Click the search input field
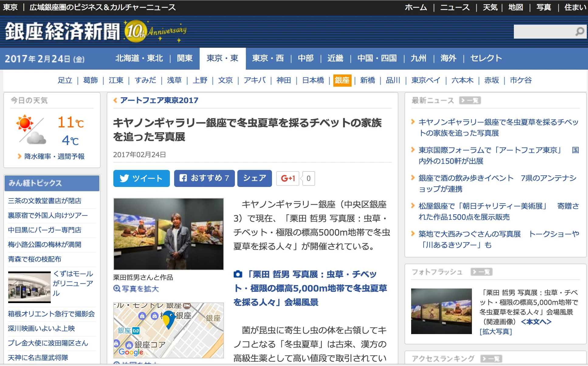 point(543,32)
